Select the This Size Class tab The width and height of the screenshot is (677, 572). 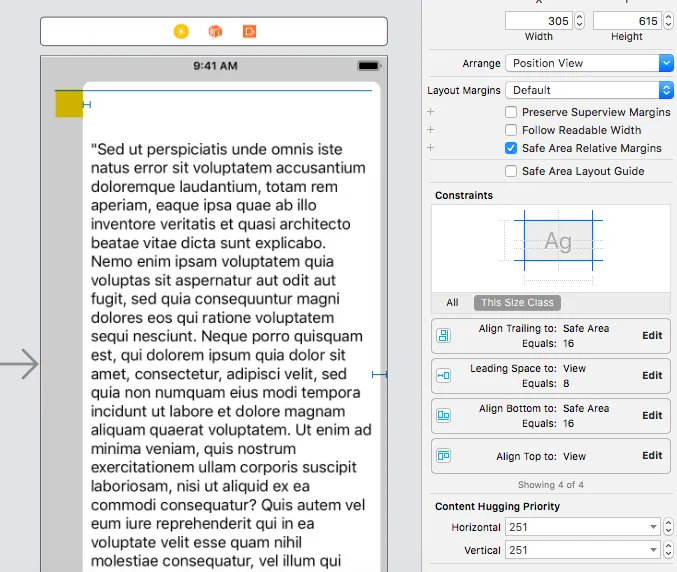pyautogui.click(x=517, y=303)
